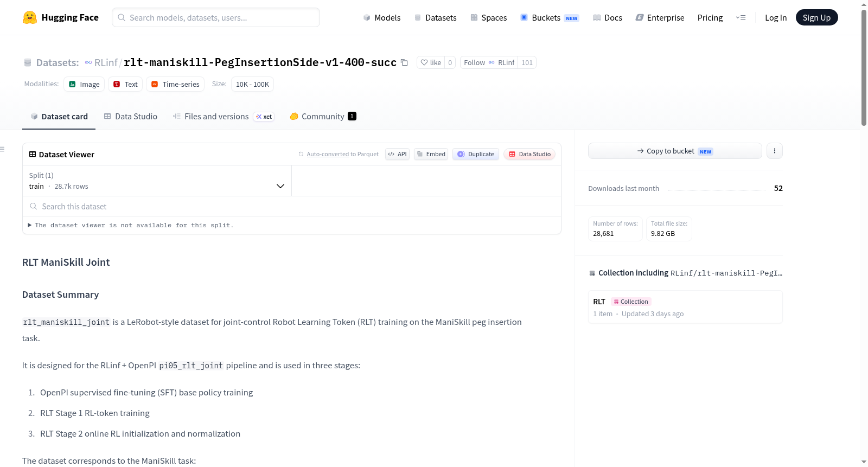Image resolution: width=868 pixels, height=467 pixels.
Task: Expand the train split dropdown
Action: point(157,181)
